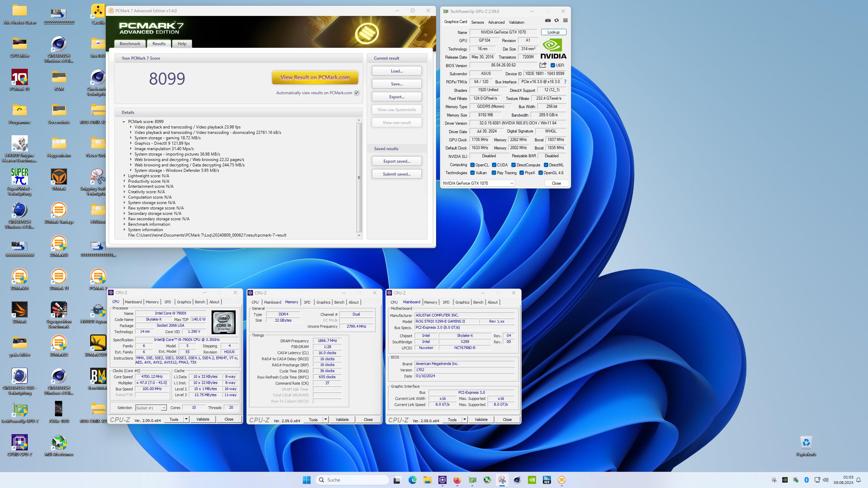
Task: Open the 3DMark03 desktop icon
Action: 59,246
